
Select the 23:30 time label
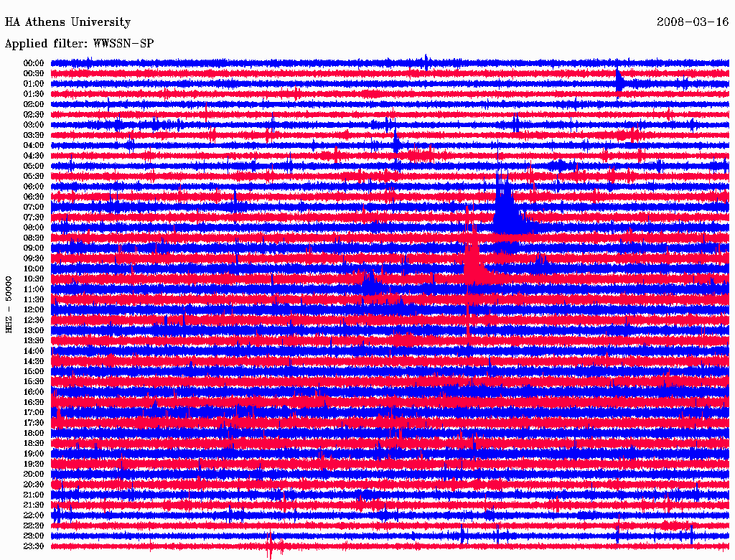click(34, 546)
